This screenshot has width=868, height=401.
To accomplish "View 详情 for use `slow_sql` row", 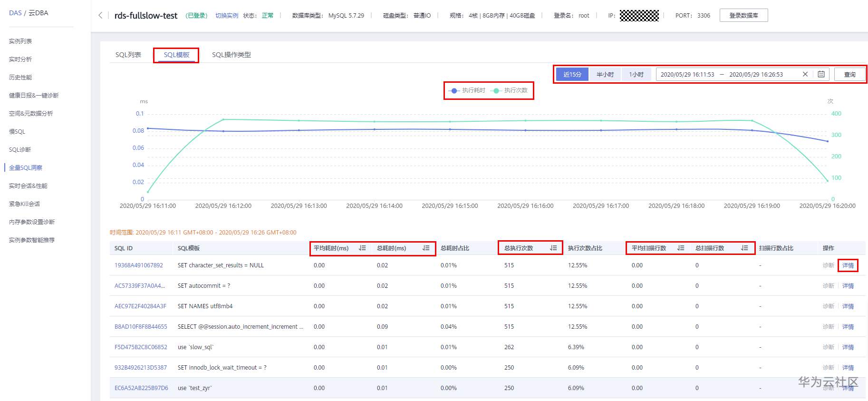I will tap(848, 347).
